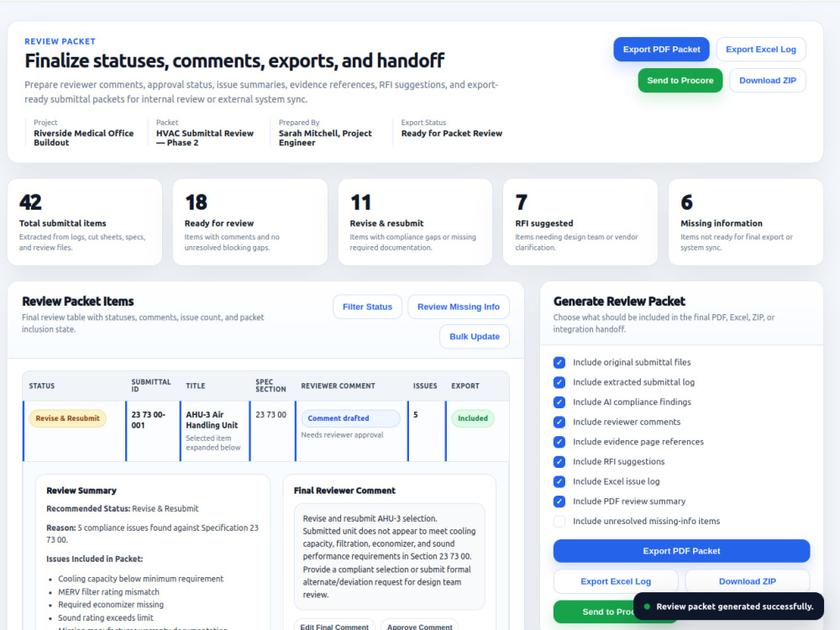Uncheck Include extracted submittal log
Screen dimensions: 840x630
tap(559, 382)
